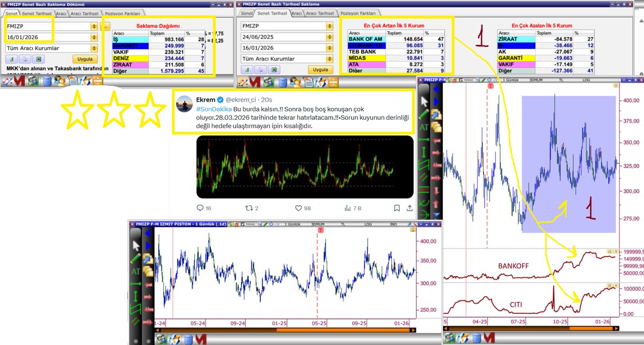Like Ekrem's tweet with the heart icon
Image resolution: width=644 pixels, height=345 pixels.
pos(299,208)
